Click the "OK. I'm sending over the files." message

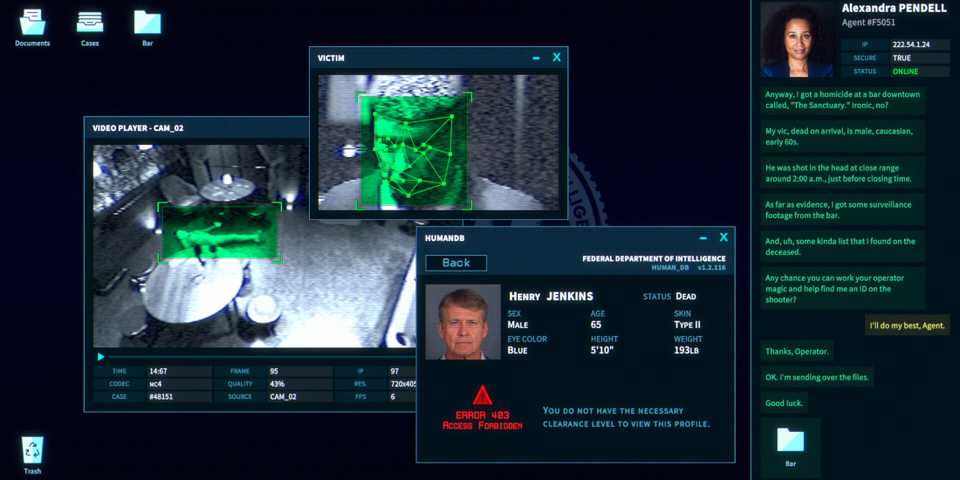[x=817, y=377]
